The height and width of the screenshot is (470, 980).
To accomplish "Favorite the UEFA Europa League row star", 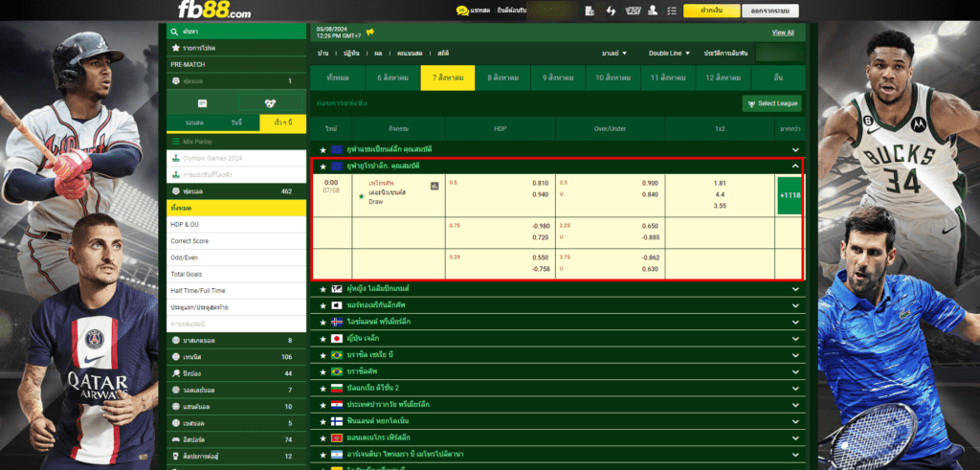I will pyautogui.click(x=323, y=167).
